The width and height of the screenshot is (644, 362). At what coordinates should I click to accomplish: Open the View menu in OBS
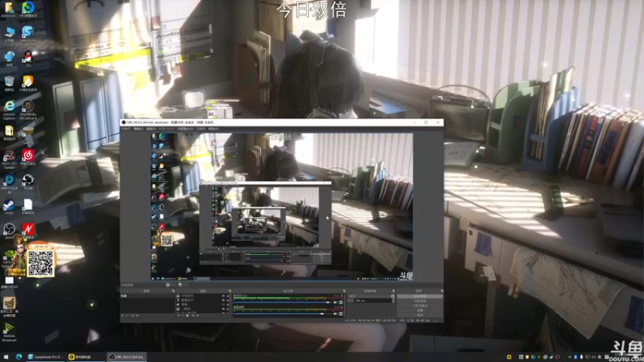151,129
